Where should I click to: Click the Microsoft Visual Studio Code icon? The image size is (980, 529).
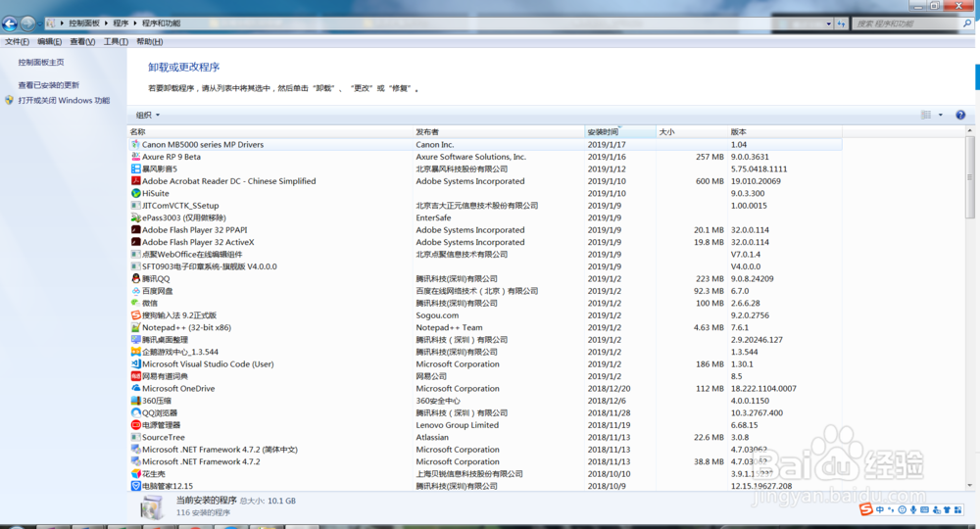tap(135, 363)
